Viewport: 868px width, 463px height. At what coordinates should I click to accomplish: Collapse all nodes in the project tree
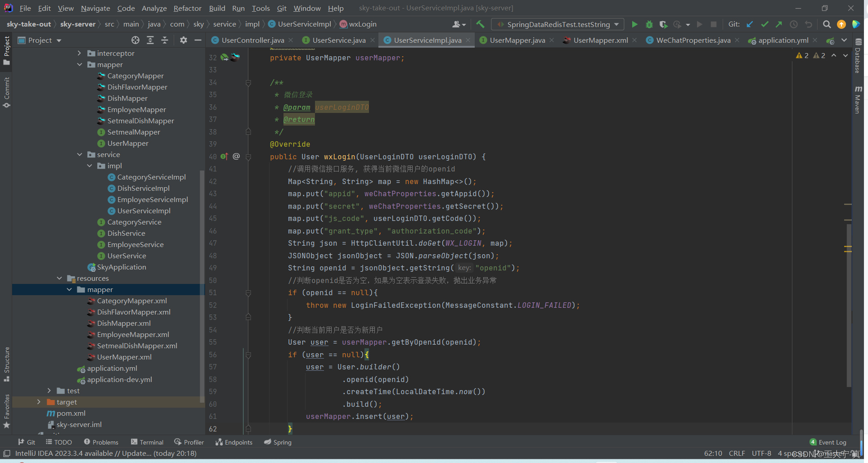pos(165,40)
